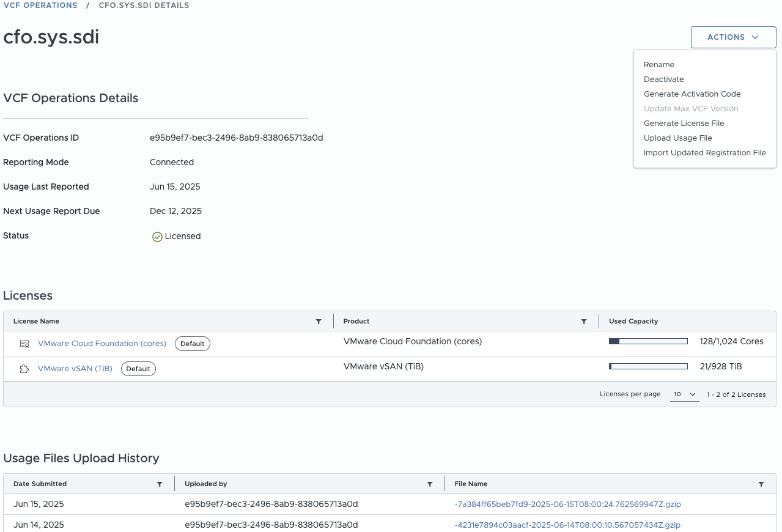782x532 pixels.
Task: Click Import Updated Registration File
Action: (705, 153)
